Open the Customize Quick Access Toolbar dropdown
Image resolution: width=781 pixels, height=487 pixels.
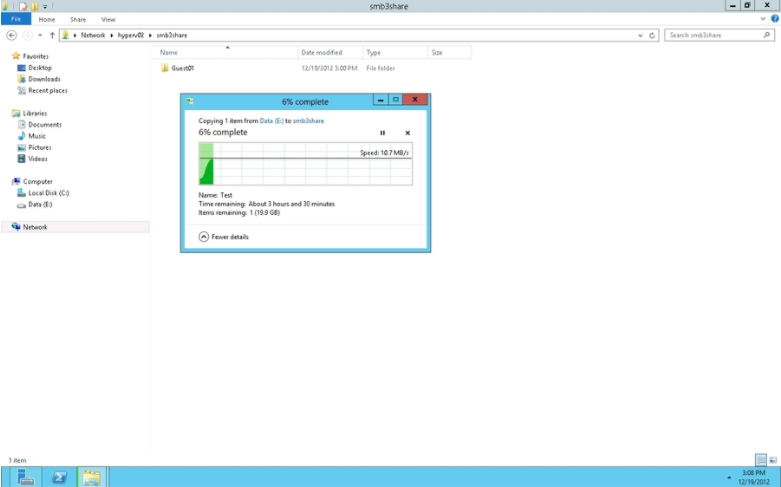45,6
